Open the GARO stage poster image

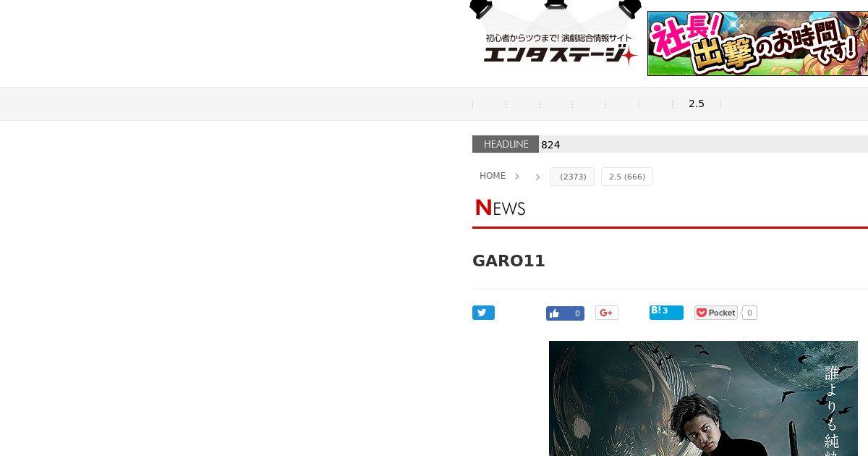(703, 398)
